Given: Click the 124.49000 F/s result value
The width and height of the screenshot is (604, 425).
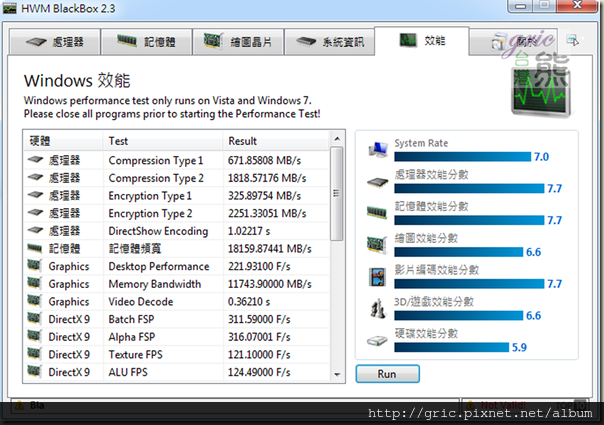Looking at the screenshot, I should [259, 372].
